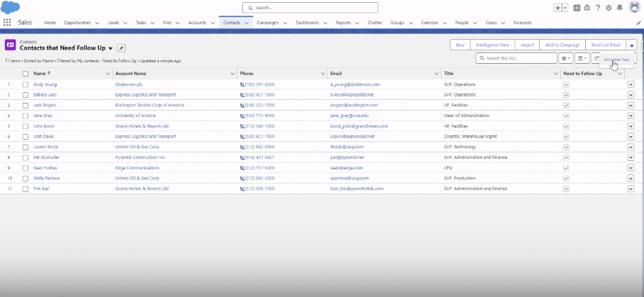Open the Setup gear in header
This screenshot has height=297, width=644.
(609, 8)
